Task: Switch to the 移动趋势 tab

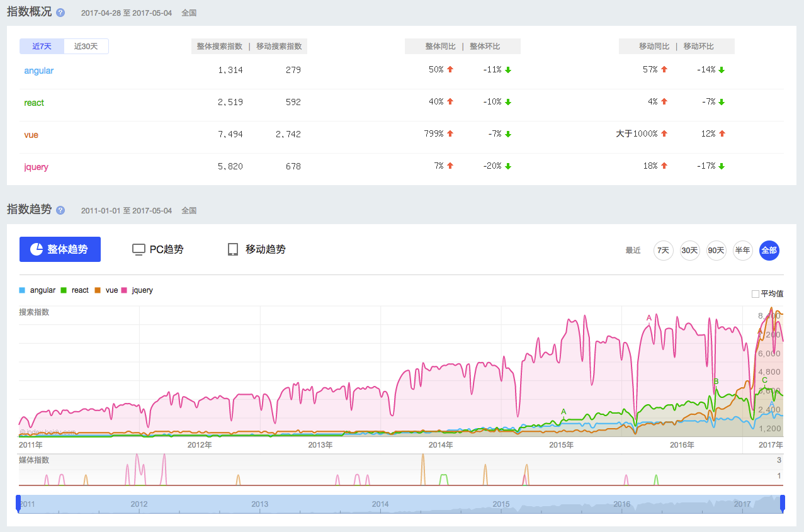Action: [x=256, y=249]
